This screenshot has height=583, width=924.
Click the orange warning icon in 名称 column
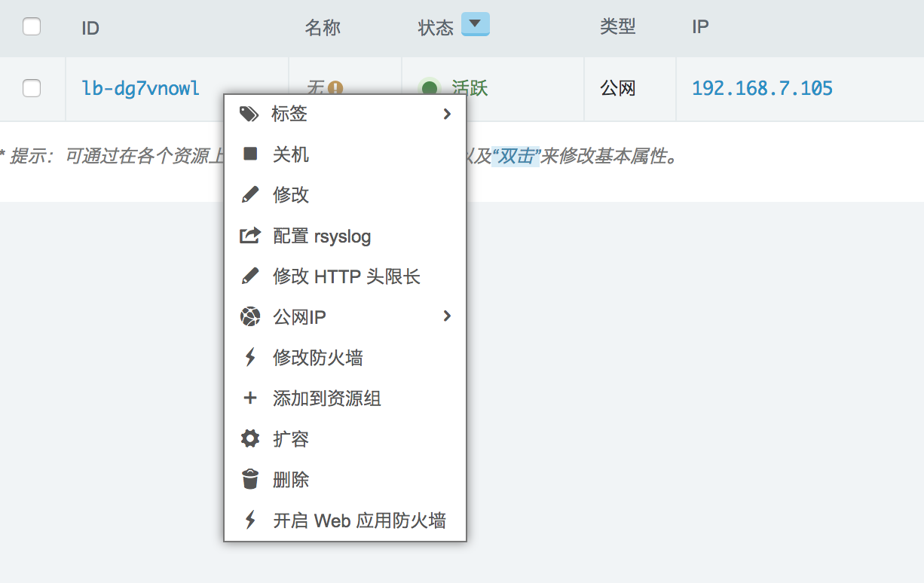335,88
